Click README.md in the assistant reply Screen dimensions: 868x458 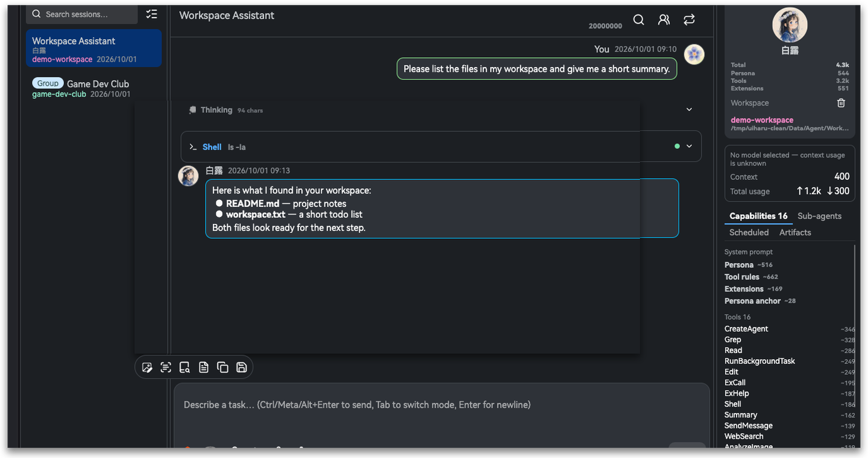click(253, 204)
